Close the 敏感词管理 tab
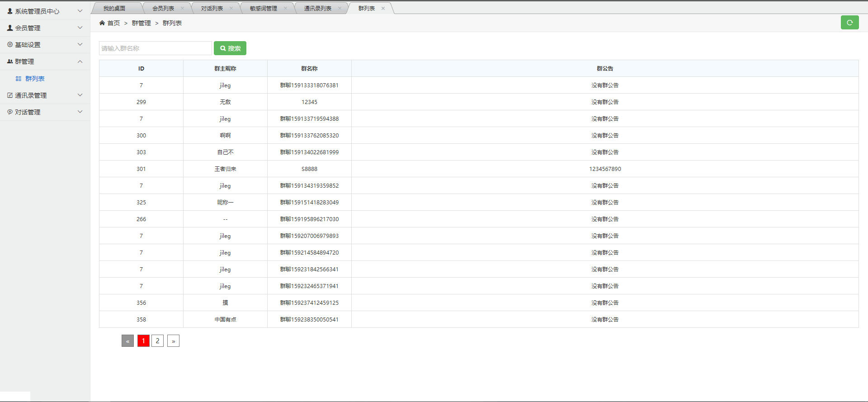The height and width of the screenshot is (402, 868). point(285,8)
